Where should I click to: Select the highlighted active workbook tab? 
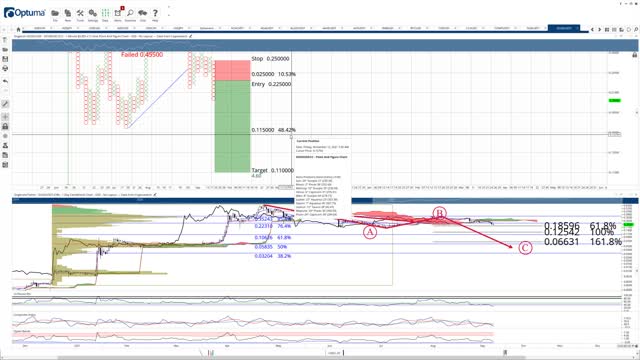tap(564, 28)
